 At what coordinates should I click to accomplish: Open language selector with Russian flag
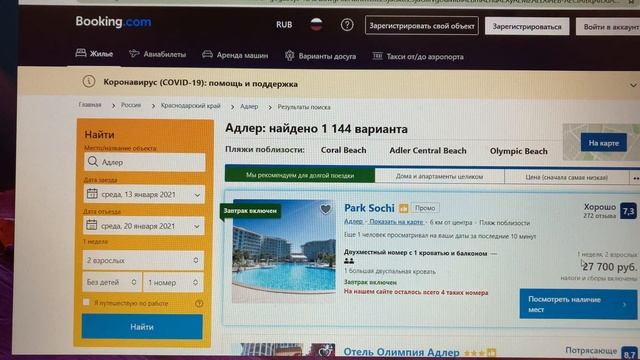coord(316,24)
